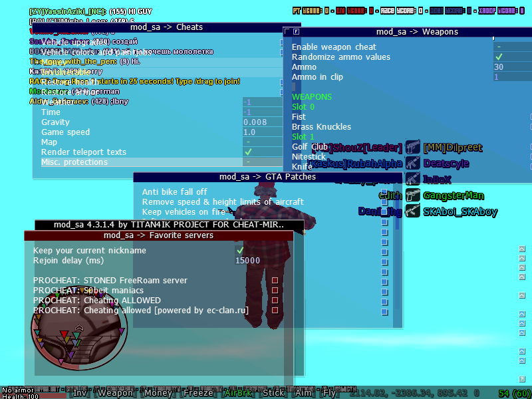Click the Freeze button in bottom HUD
Screen dimensions: 532x399
click(198, 393)
